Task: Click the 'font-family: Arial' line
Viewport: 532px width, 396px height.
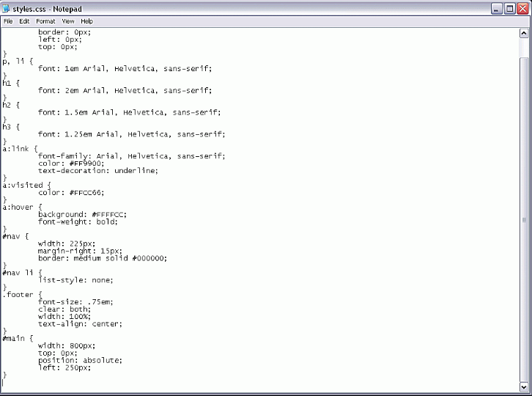Action: pos(132,156)
